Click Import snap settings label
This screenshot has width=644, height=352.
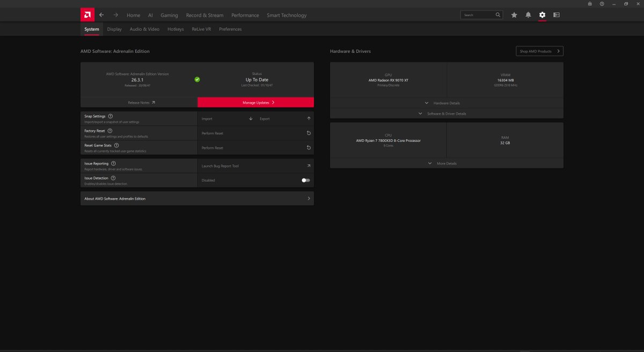(207, 119)
